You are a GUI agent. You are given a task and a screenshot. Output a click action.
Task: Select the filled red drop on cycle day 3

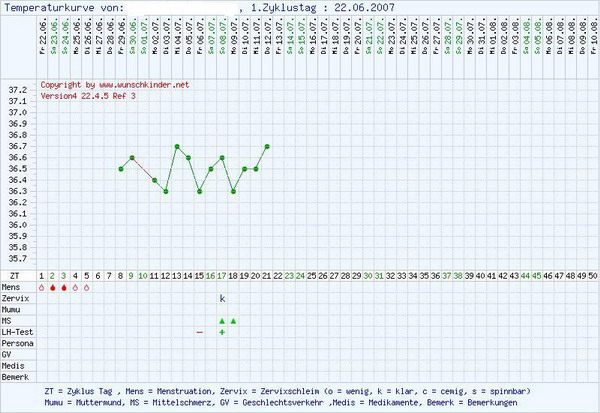(x=64, y=287)
